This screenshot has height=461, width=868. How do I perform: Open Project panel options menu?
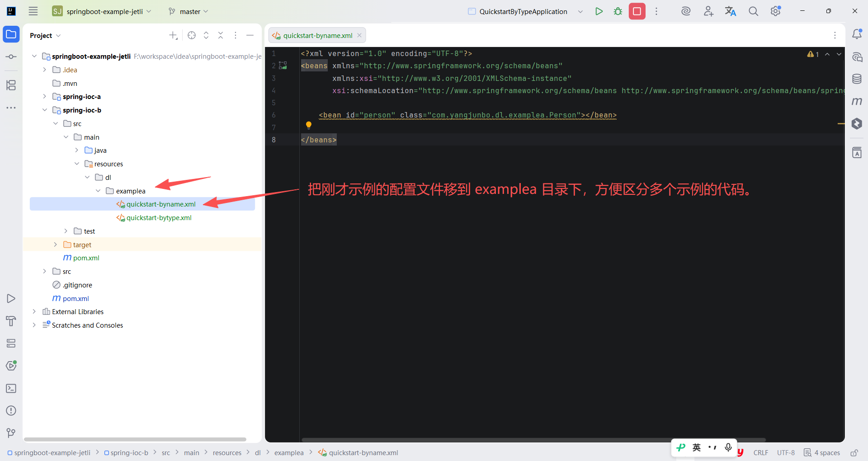236,35
